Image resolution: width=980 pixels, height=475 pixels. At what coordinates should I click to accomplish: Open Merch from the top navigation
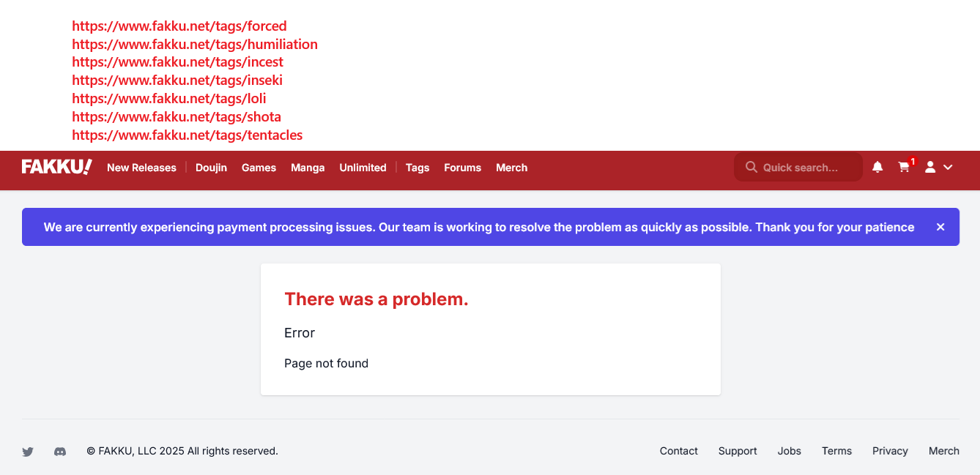point(511,168)
